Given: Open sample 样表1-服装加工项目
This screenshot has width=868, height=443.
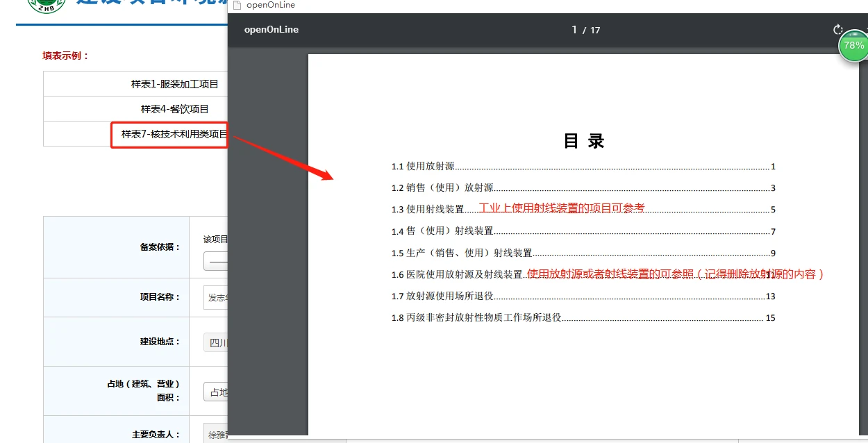Looking at the screenshot, I should point(175,84).
